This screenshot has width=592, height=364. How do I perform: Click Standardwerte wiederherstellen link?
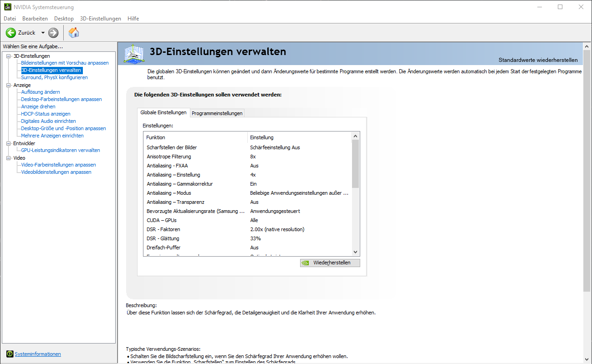coord(538,60)
